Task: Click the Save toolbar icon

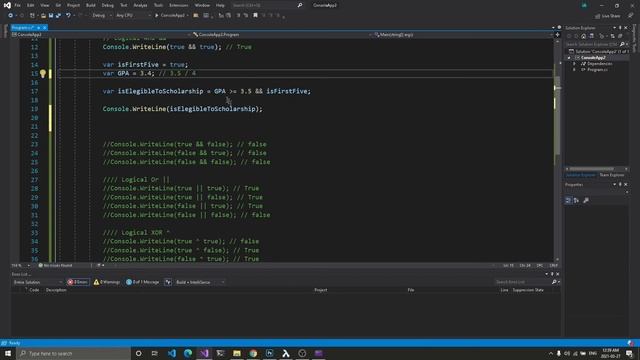Action: coord(51,16)
